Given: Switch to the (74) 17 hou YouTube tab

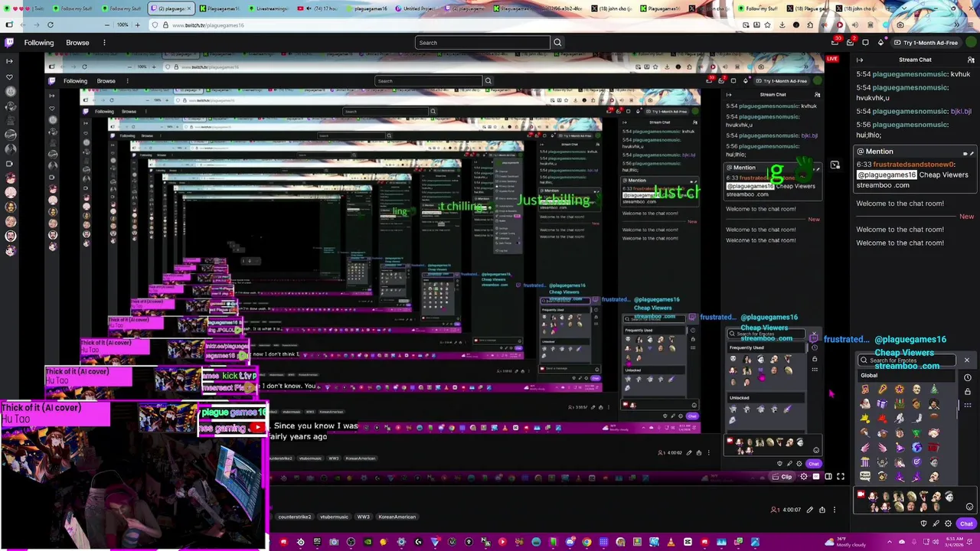Looking at the screenshot, I should pos(317,8).
